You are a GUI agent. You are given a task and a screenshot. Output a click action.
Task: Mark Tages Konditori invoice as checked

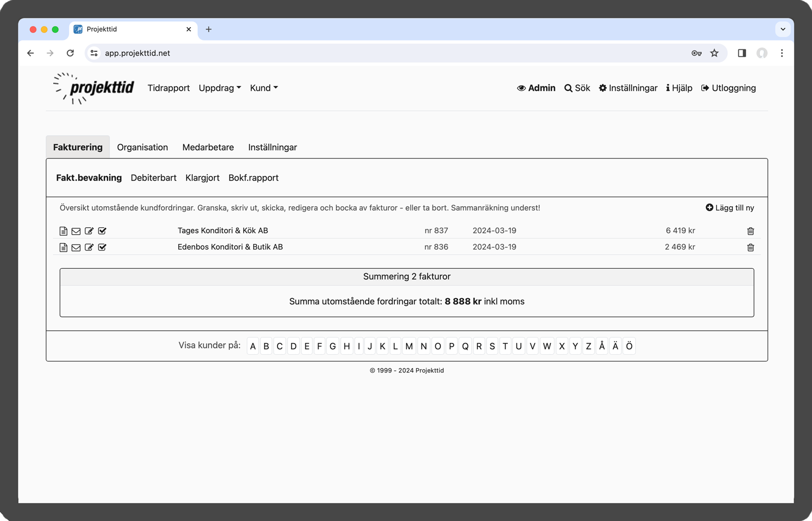[x=102, y=231]
